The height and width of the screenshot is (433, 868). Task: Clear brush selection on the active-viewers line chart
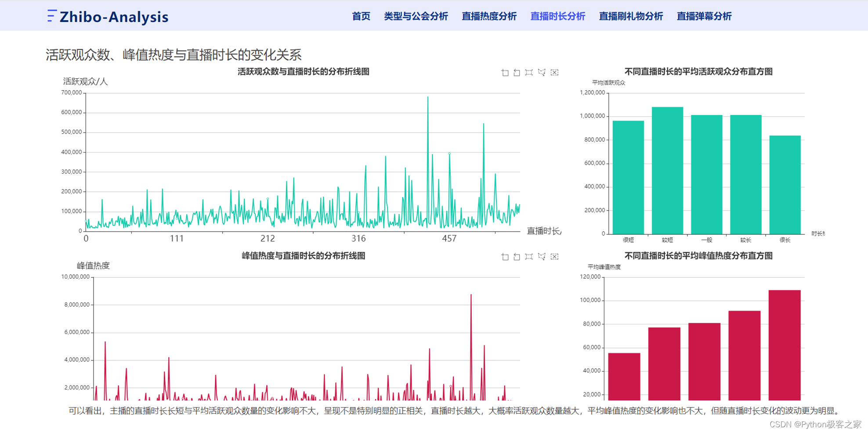tap(554, 73)
